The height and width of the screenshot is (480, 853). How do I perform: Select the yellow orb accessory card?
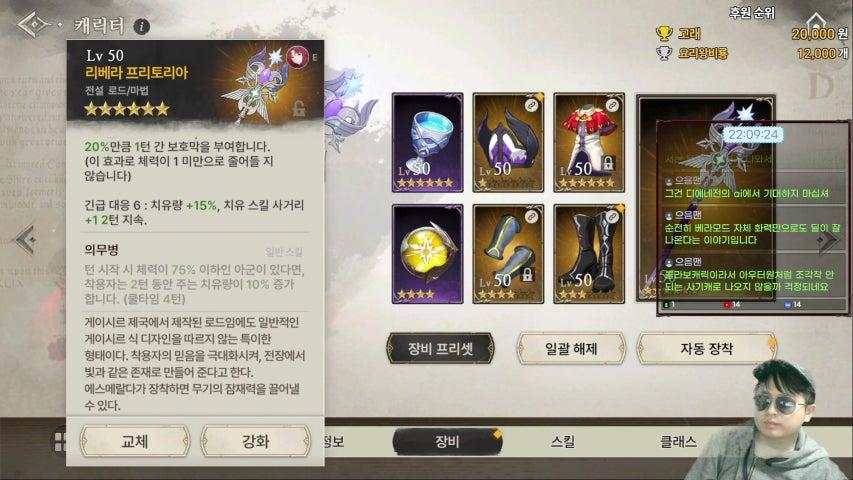point(428,254)
